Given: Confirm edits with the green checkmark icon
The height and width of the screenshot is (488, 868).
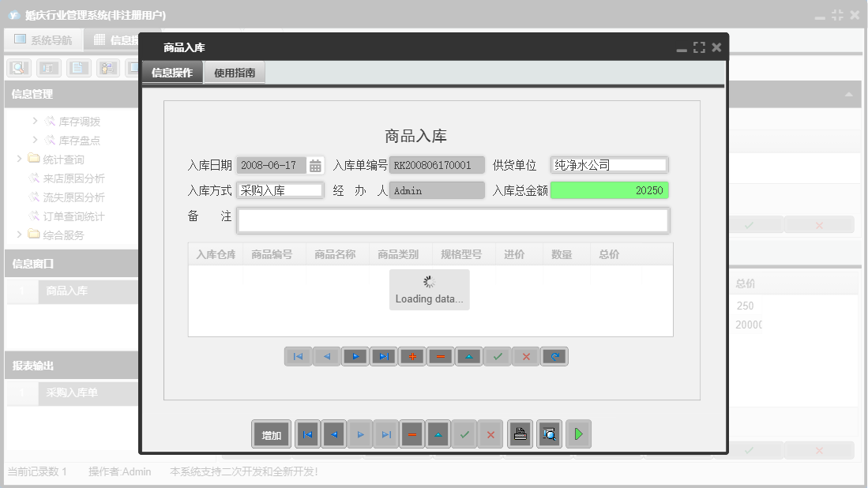Looking at the screenshot, I should [x=497, y=356].
